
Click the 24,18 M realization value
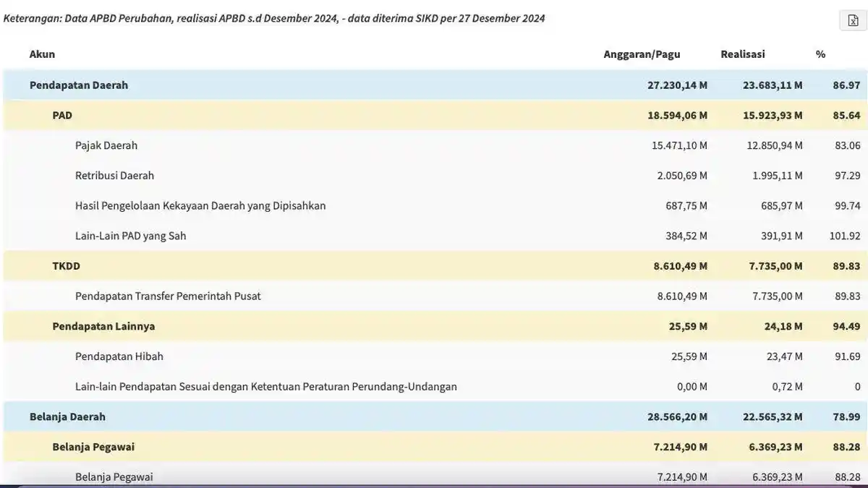(x=783, y=326)
